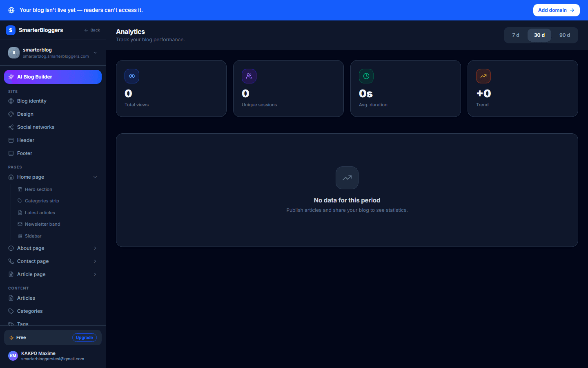588x368 pixels.
Task: Open the Header settings
Action: [x=53, y=140]
